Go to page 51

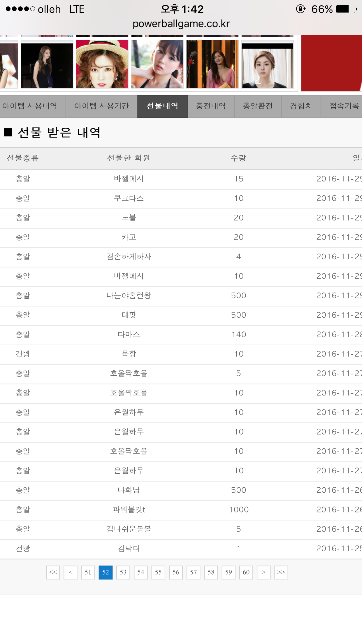(88, 572)
